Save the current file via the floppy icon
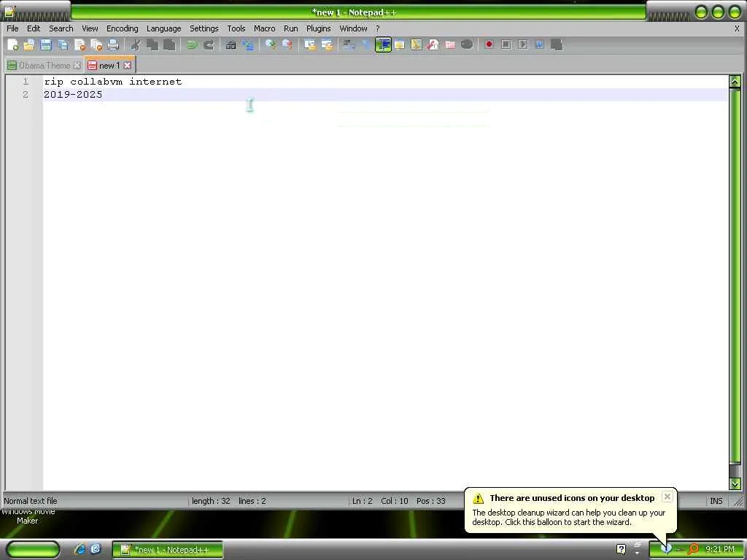Screen dimensions: 747x560 pyautogui.click(x=46, y=44)
